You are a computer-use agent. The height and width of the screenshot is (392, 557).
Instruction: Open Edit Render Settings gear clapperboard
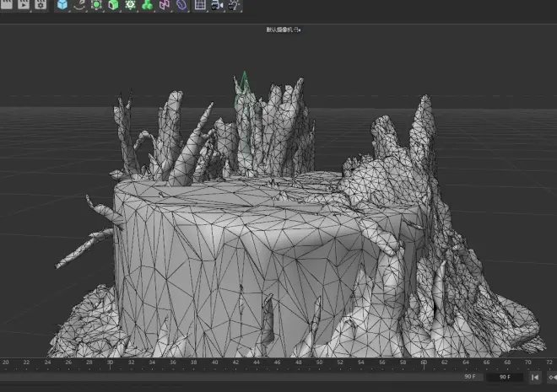(40, 5)
